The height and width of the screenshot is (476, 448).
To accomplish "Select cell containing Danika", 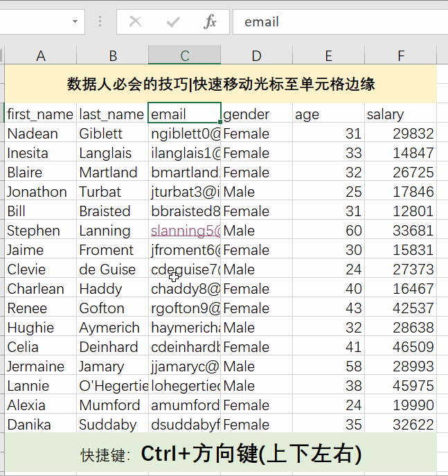I will click(41, 424).
